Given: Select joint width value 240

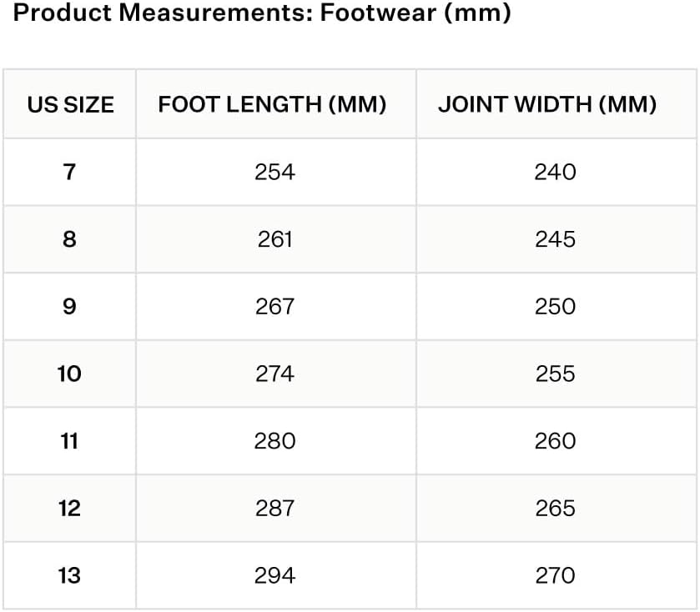Looking at the screenshot, I should click(x=555, y=172).
